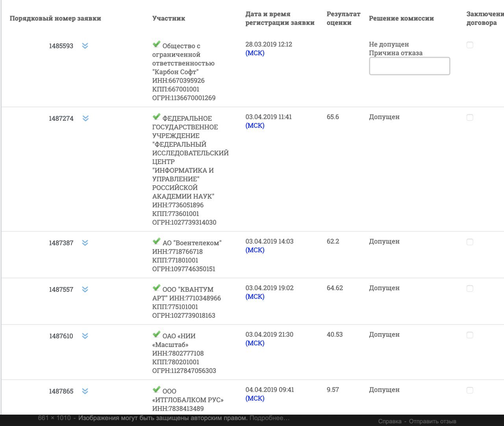Click the Результат оценки column header
This screenshot has width=504, height=426.
pos(343,18)
